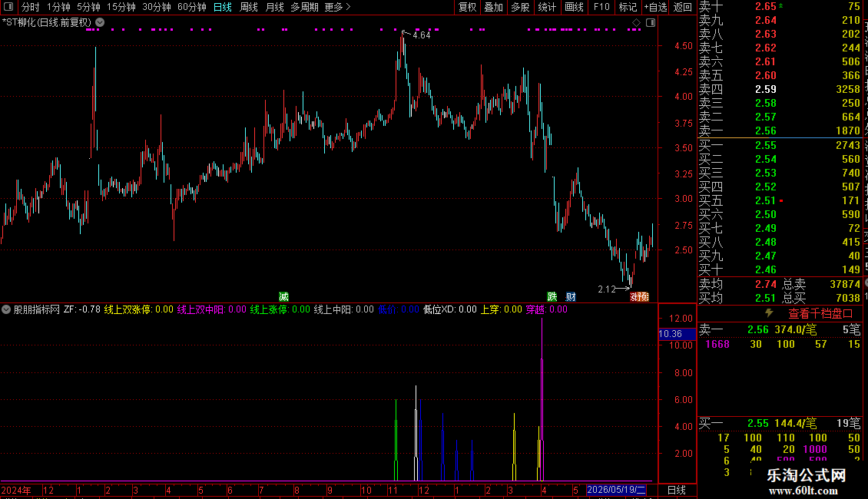Click the 1000 order in buy queue
This screenshot has height=499, width=868.
point(815,449)
